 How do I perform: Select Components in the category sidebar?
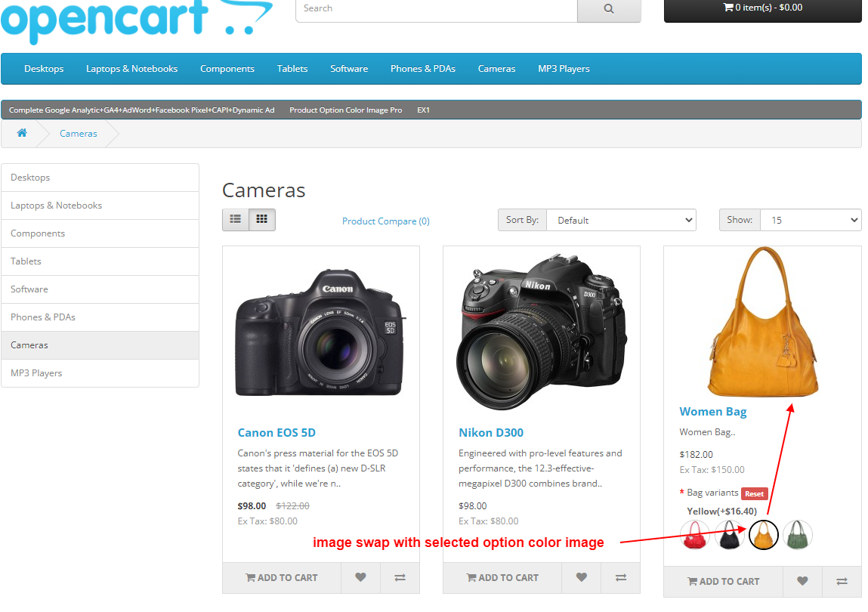tap(36, 233)
